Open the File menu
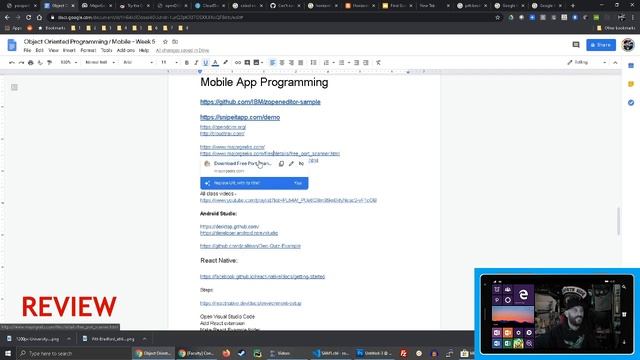 click(x=27, y=50)
